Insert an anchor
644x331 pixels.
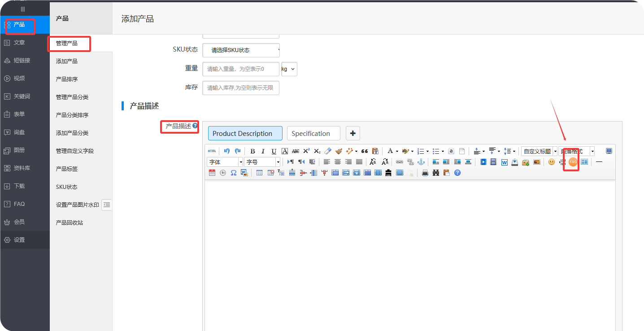[421, 162]
